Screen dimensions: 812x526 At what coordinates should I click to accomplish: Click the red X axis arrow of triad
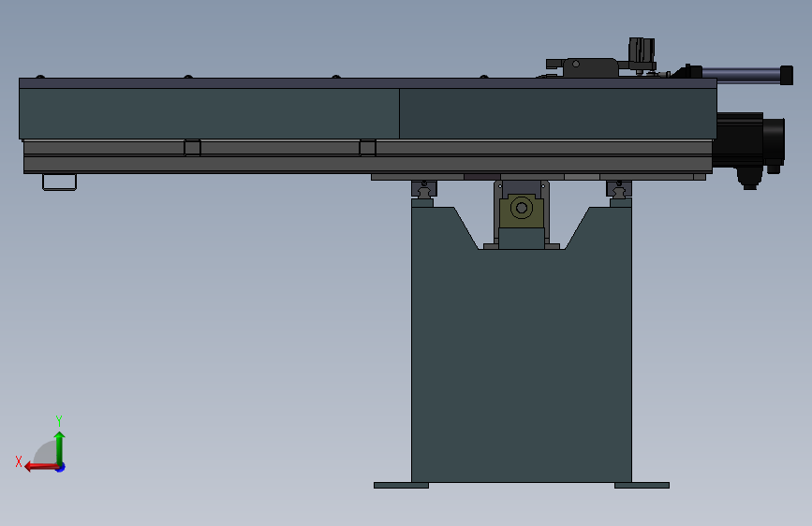[41, 467]
